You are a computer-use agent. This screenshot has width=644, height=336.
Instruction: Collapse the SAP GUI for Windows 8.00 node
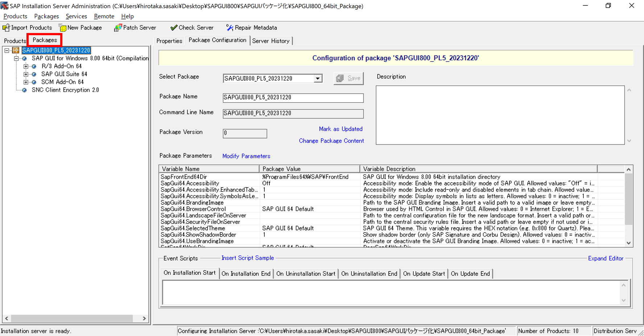16,58
